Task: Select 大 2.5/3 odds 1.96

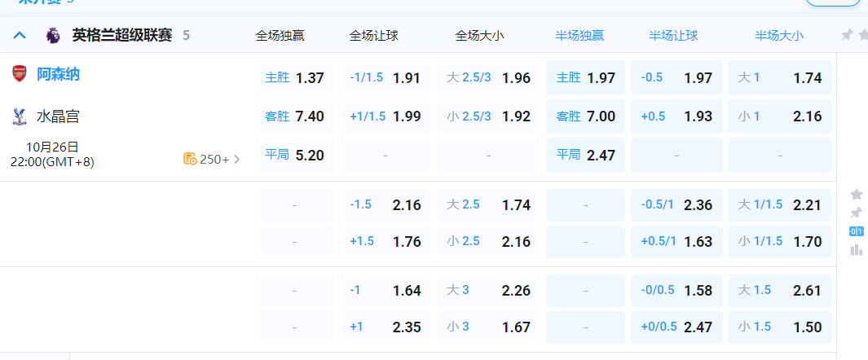Action: pyautogui.click(x=488, y=78)
